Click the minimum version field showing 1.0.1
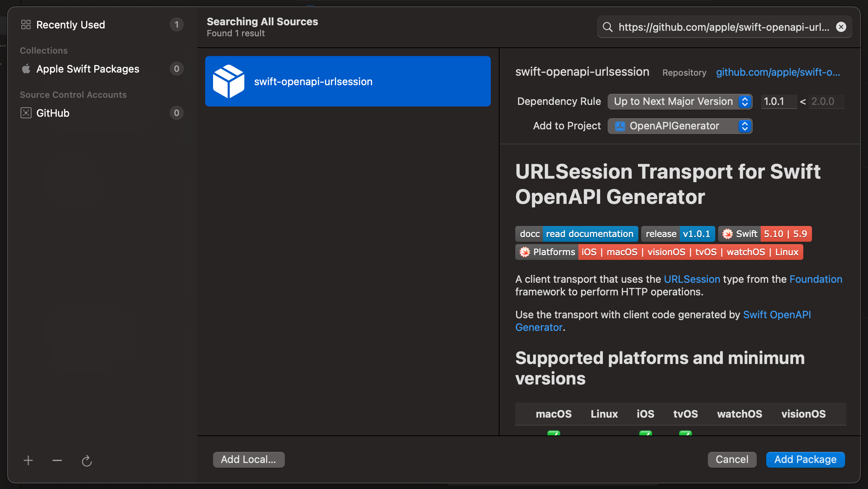 coord(778,101)
